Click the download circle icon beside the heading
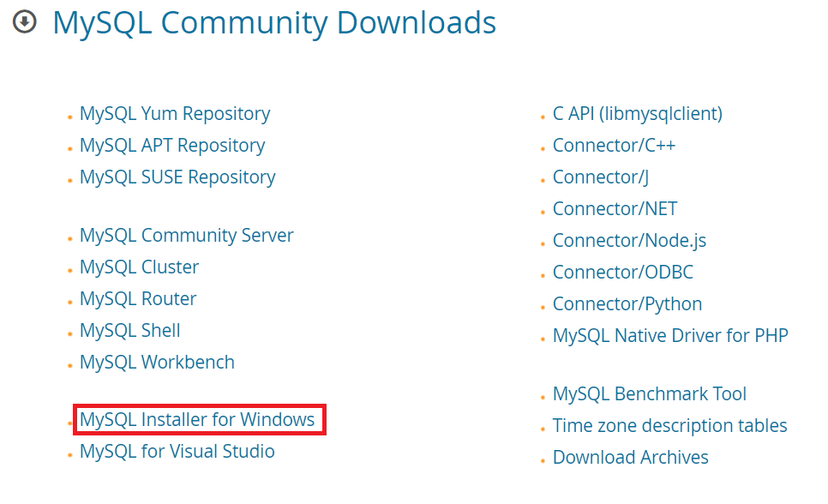Screen dimensions: 828x504 pyautogui.click(x=24, y=22)
